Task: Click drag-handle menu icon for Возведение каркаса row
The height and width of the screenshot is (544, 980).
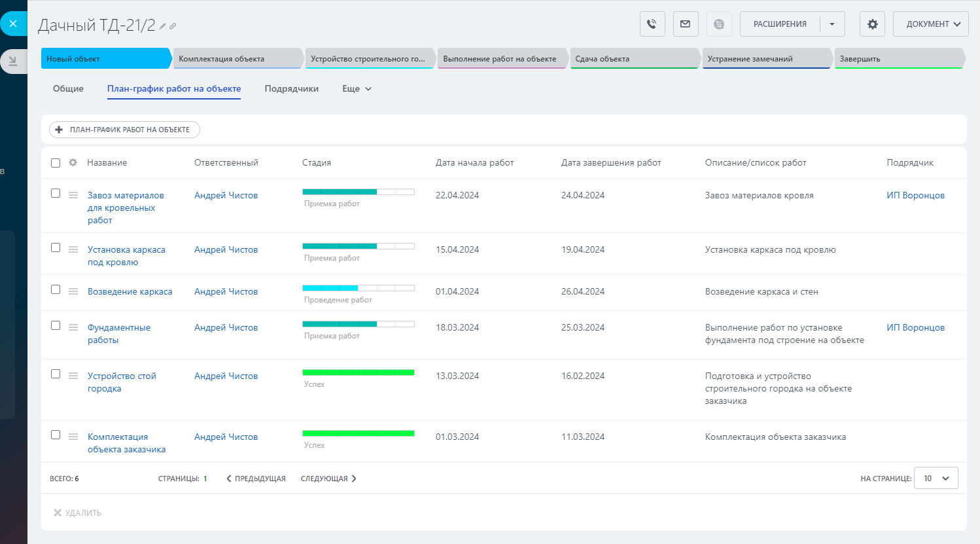Action: 73,291
